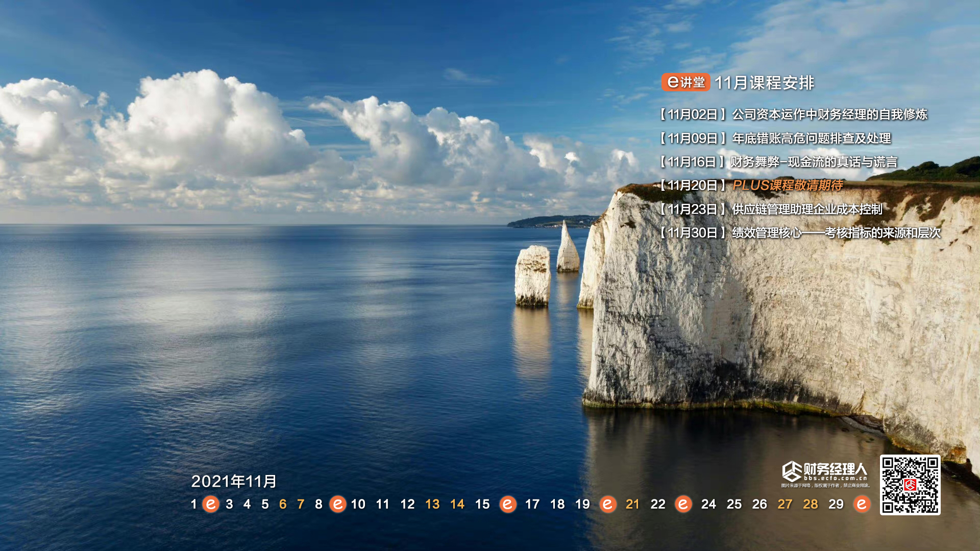This screenshot has height=551, width=980.
Task: Click the e icon between dates 22 and 24
Action: pyautogui.click(x=683, y=504)
